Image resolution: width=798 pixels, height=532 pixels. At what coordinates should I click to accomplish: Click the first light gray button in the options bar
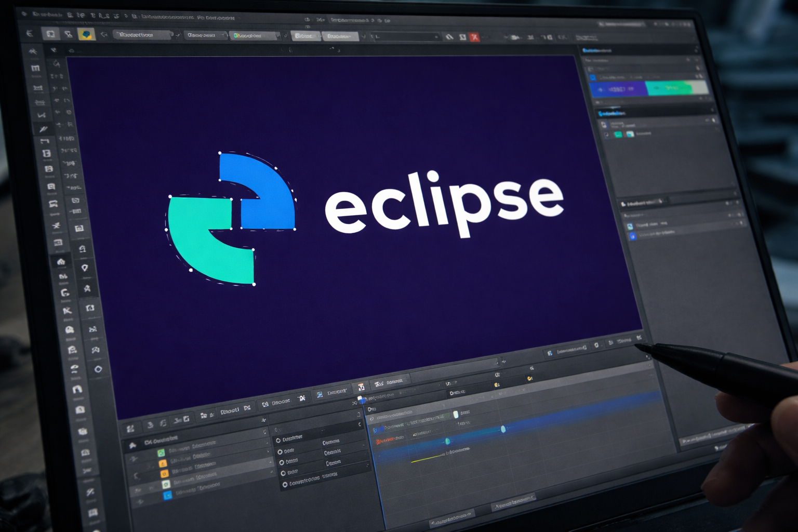pyautogui.click(x=305, y=36)
